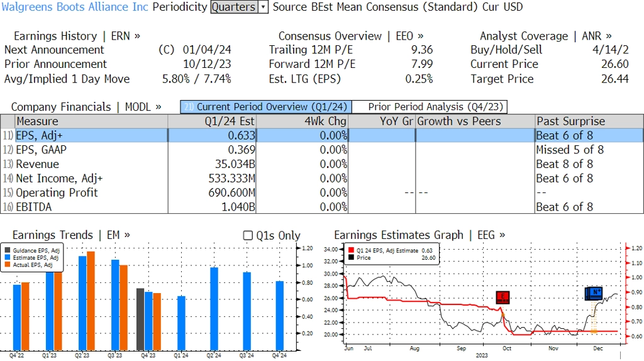This screenshot has width=644, height=361.
Task: Click the Beat 8 of 8 cell
Action: [x=565, y=164]
